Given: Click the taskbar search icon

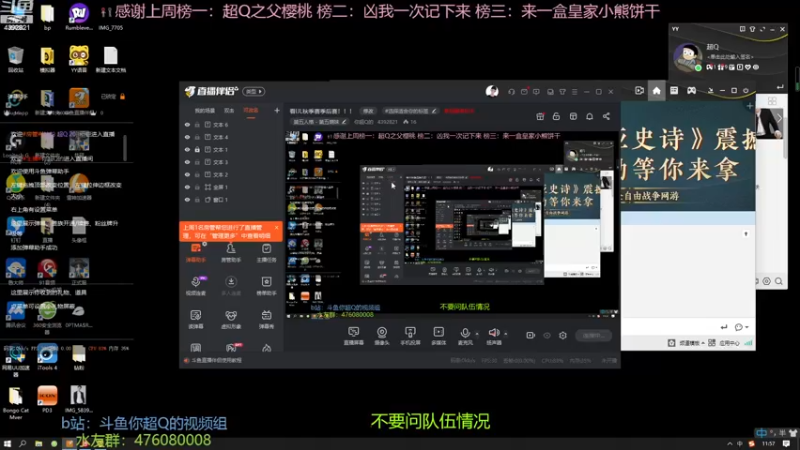Looking at the screenshot, I should (22, 444).
